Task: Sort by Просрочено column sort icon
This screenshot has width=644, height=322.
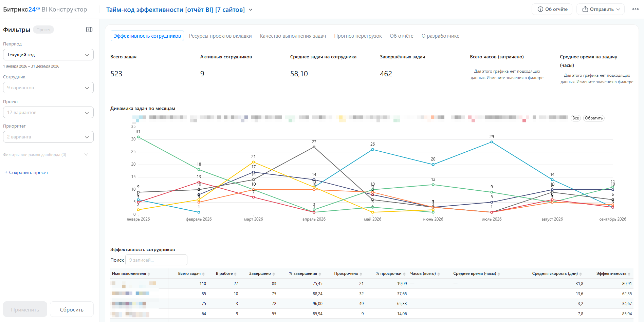Action: [x=361, y=274]
